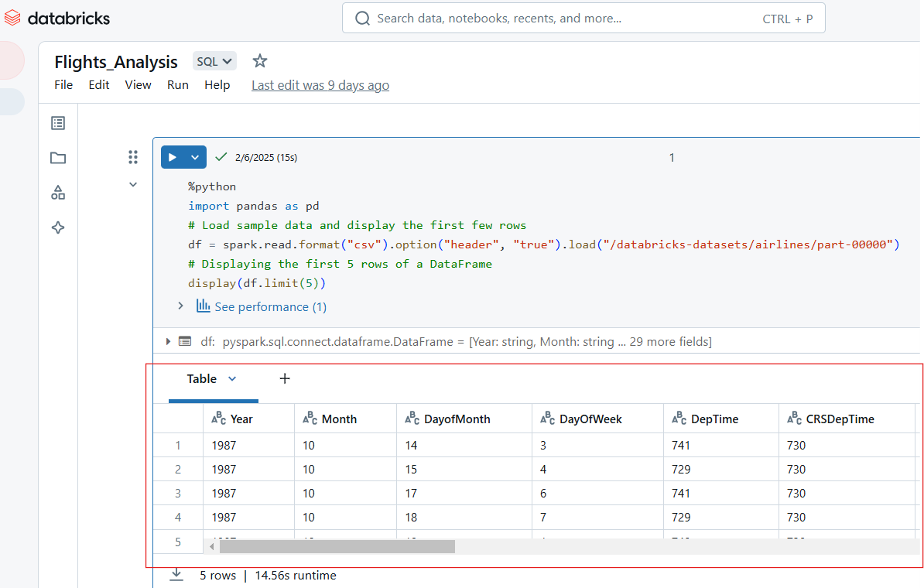Click the horizontal scrollbar thumb in table
Viewport: 924px width, 588px height.
pos(337,547)
